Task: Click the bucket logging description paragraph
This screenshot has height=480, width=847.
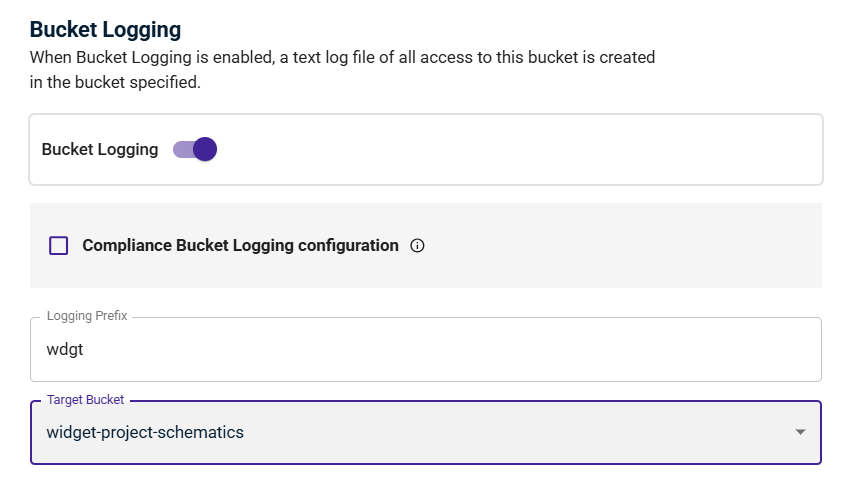Action: (342, 70)
